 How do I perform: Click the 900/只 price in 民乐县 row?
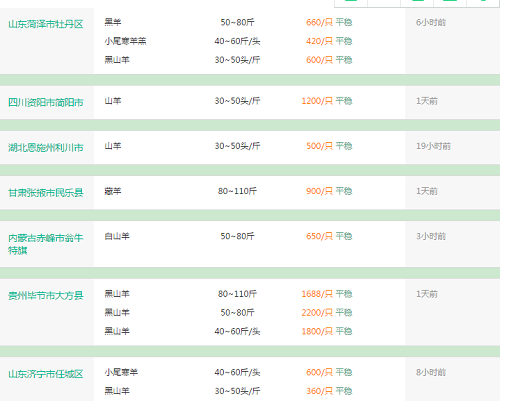pyautogui.click(x=319, y=191)
